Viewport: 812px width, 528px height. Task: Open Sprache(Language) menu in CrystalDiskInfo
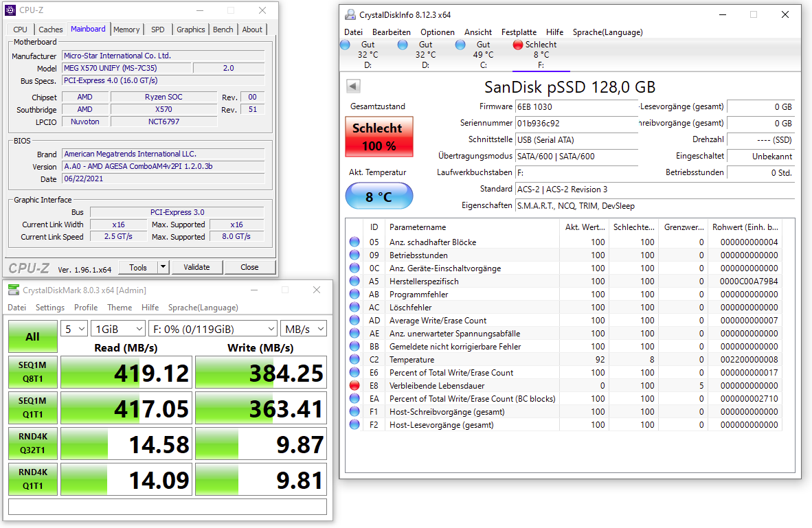pyautogui.click(x=607, y=32)
